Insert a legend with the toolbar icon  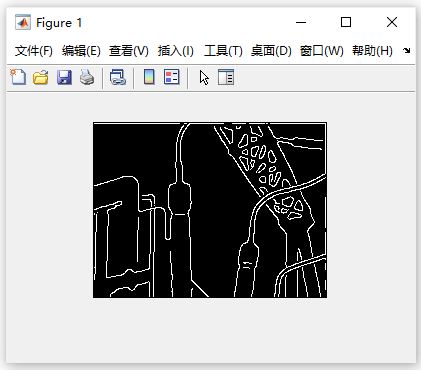[172, 77]
